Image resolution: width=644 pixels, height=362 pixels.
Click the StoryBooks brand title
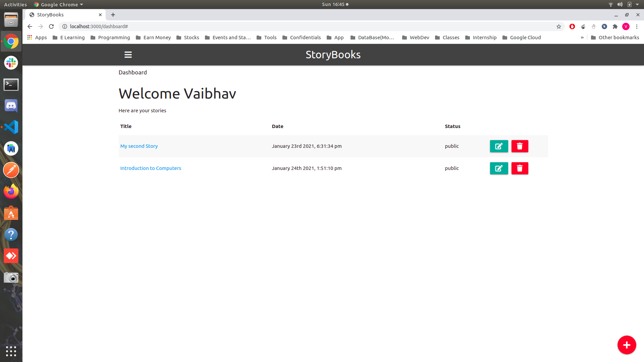(x=333, y=55)
